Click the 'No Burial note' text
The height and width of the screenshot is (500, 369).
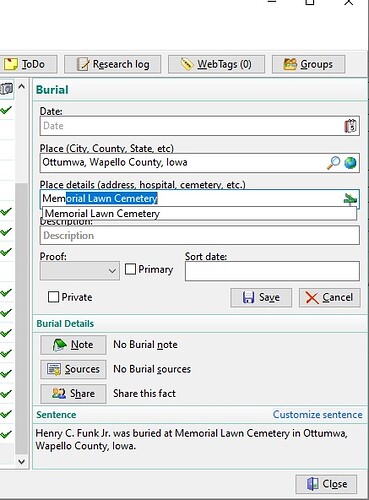point(145,345)
